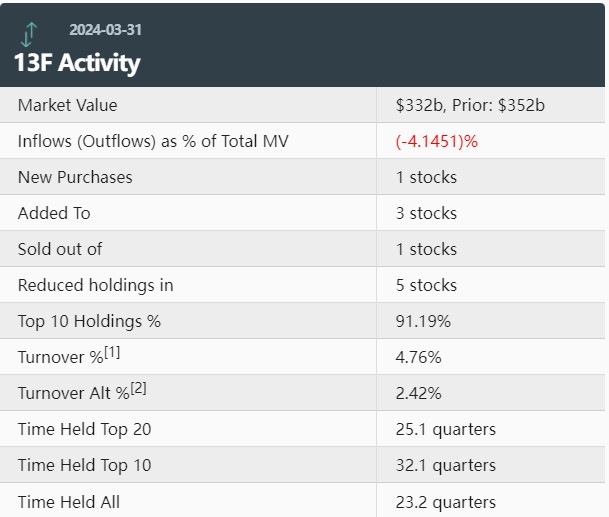Click the Time Held Top 20 label
Screen dimensions: 609x517
[x=82, y=429]
